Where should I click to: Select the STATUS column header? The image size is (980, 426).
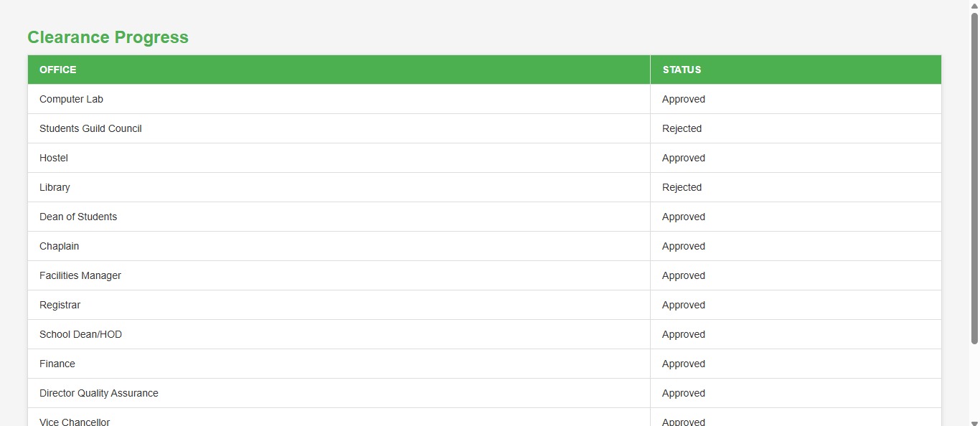pyautogui.click(x=682, y=70)
